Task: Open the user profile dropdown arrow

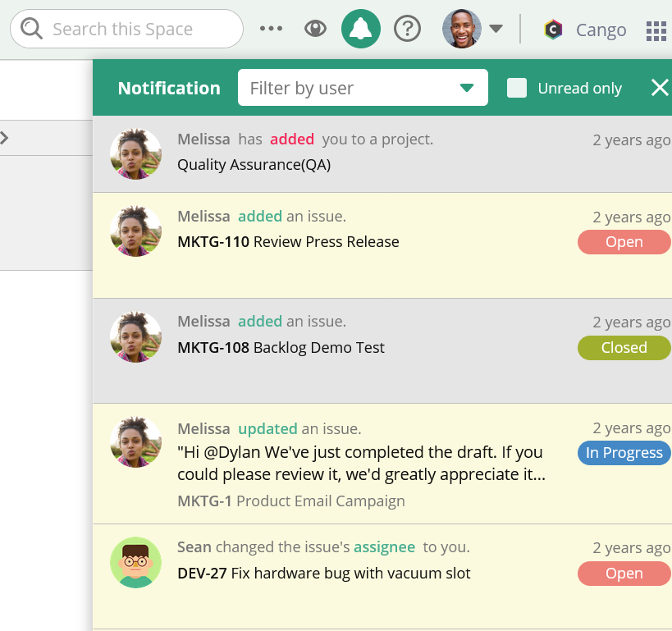Action: click(496, 30)
